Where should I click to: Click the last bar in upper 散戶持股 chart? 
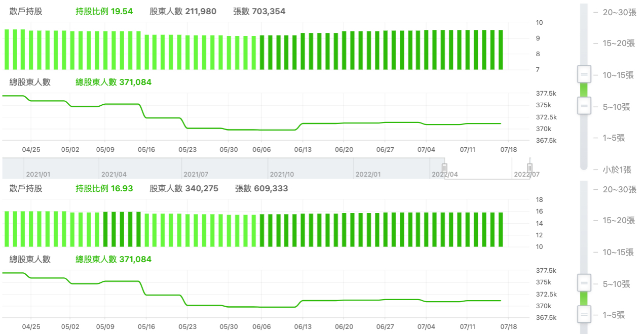coord(501,50)
